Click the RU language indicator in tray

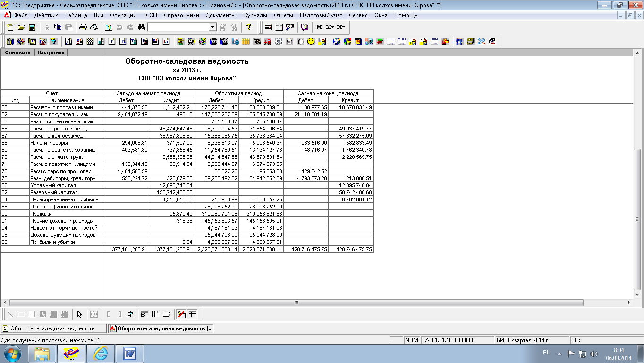[x=547, y=353]
